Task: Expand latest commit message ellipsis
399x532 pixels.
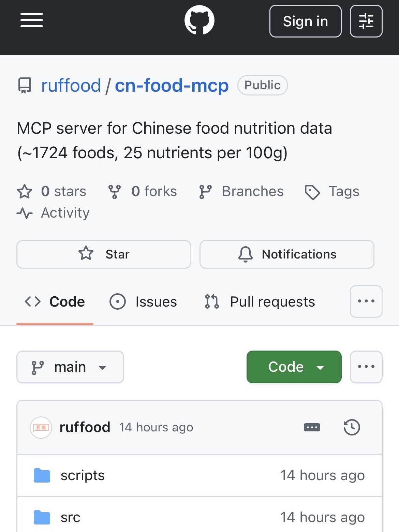Action: coord(312,427)
